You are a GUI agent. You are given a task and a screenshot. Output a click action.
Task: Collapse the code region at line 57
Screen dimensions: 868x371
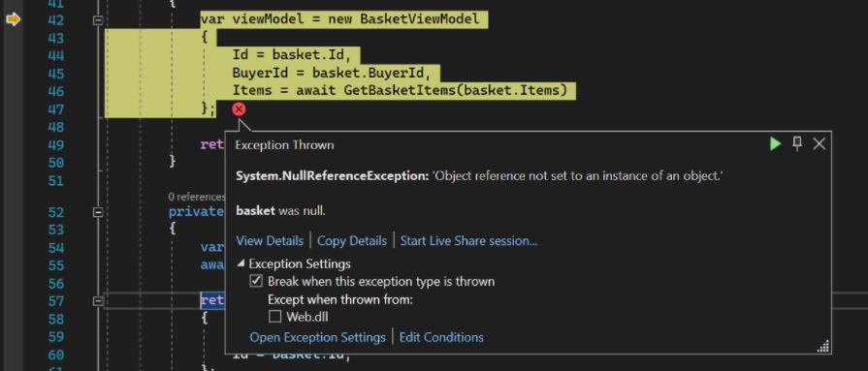(98, 301)
